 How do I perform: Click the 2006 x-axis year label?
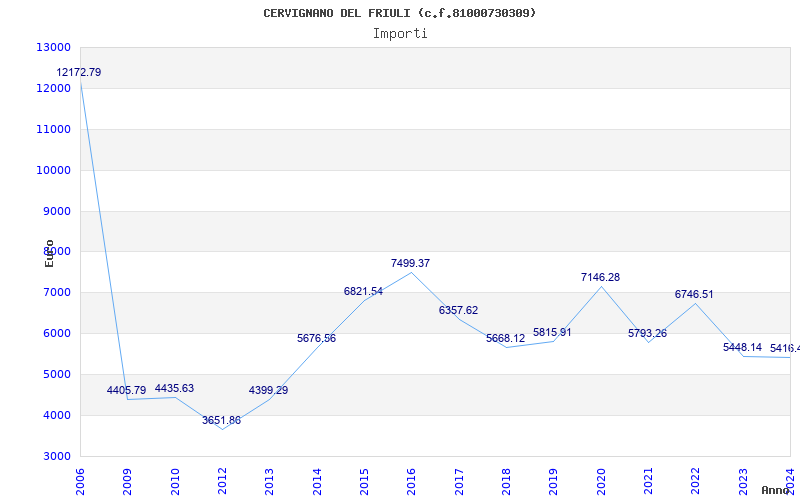(x=80, y=482)
